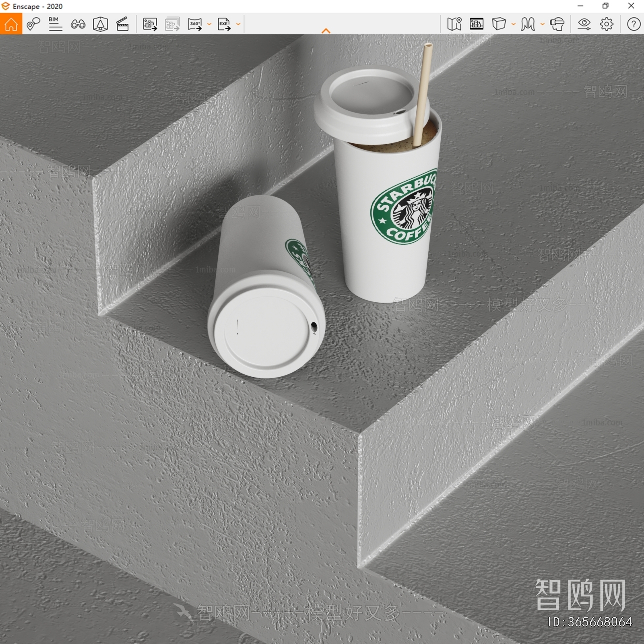
Task: Open General Settings gear icon
Action: [x=607, y=24]
